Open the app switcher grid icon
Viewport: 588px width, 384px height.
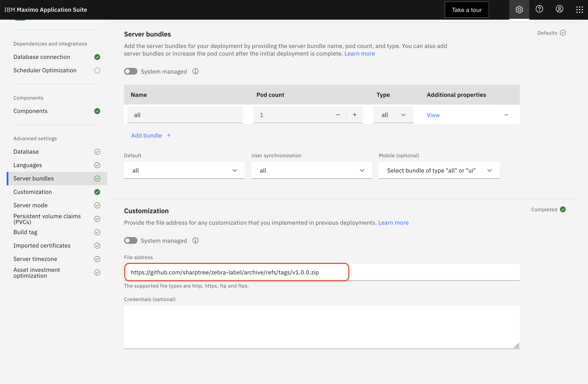pyautogui.click(x=579, y=10)
